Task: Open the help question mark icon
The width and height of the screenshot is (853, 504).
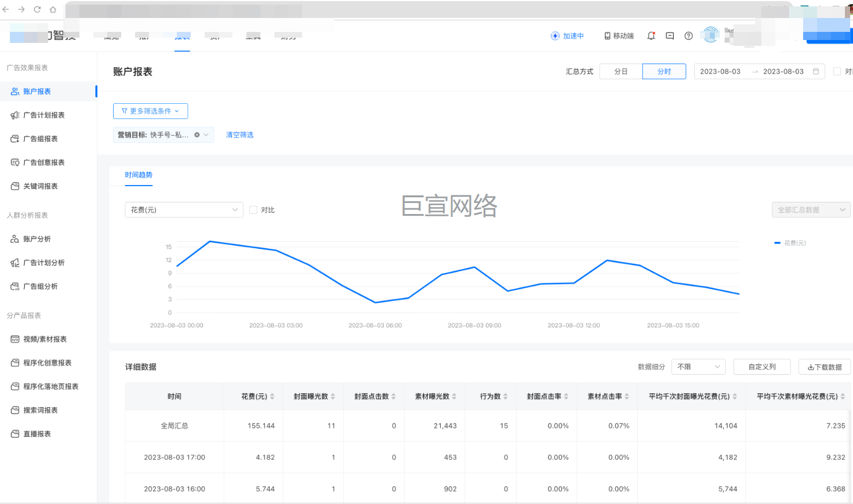Action: point(688,36)
